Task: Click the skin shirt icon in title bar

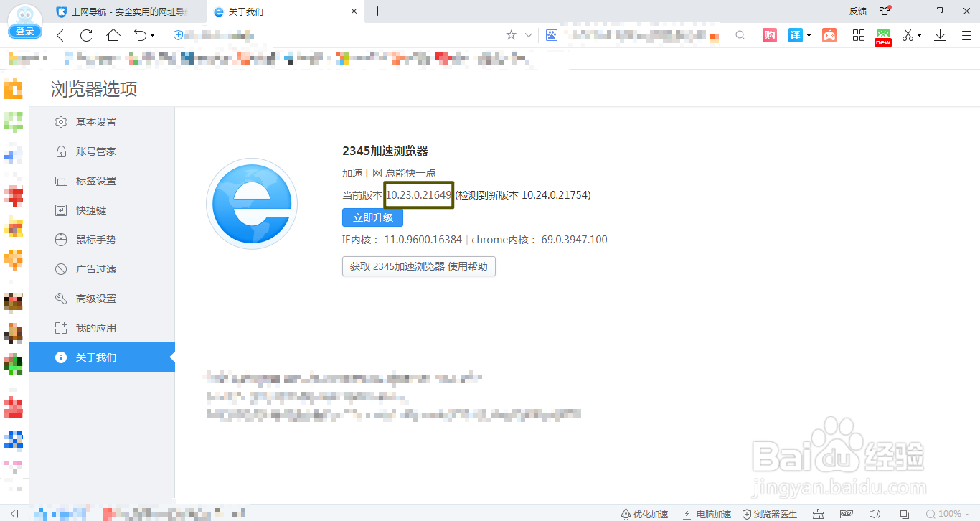Action: tap(885, 11)
